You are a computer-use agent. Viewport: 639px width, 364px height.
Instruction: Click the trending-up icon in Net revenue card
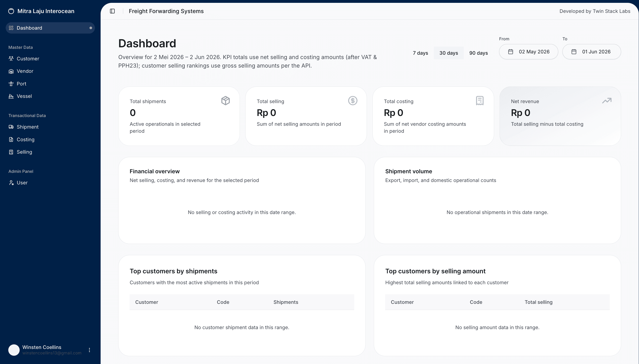[x=607, y=100]
